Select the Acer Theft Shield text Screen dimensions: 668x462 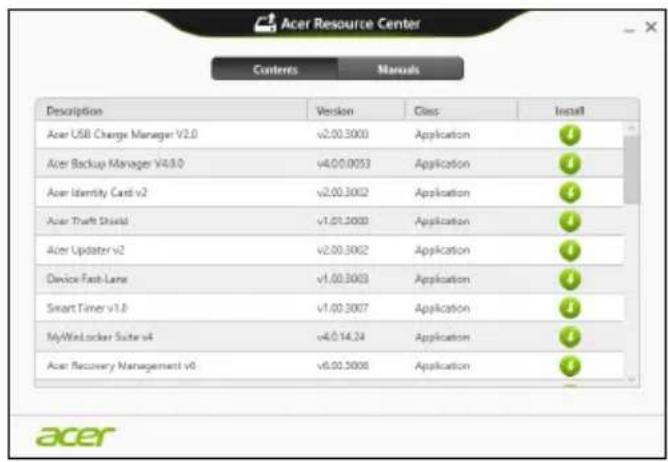87,221
